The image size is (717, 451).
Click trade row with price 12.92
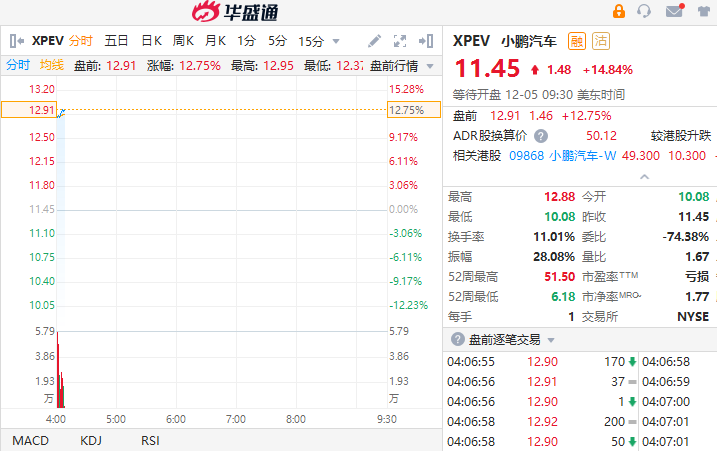[542, 422]
